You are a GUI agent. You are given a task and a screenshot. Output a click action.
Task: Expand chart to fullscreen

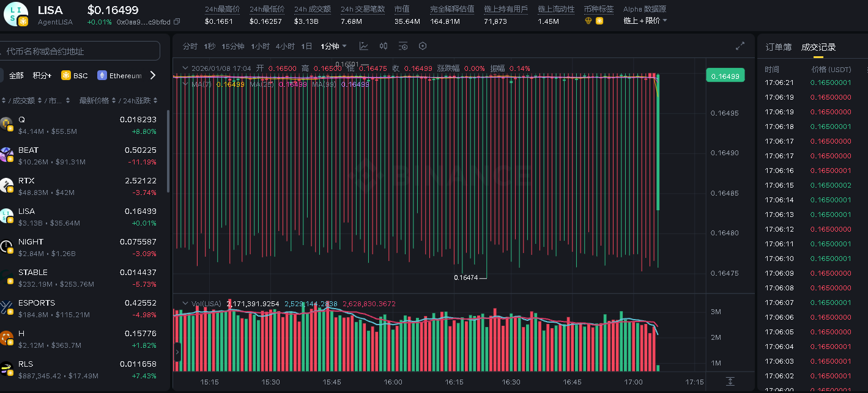pyautogui.click(x=740, y=46)
